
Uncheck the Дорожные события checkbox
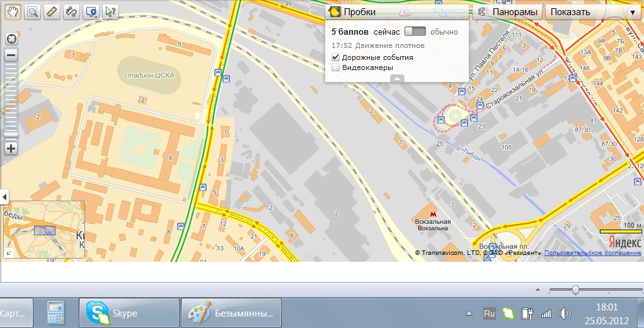pyautogui.click(x=336, y=57)
